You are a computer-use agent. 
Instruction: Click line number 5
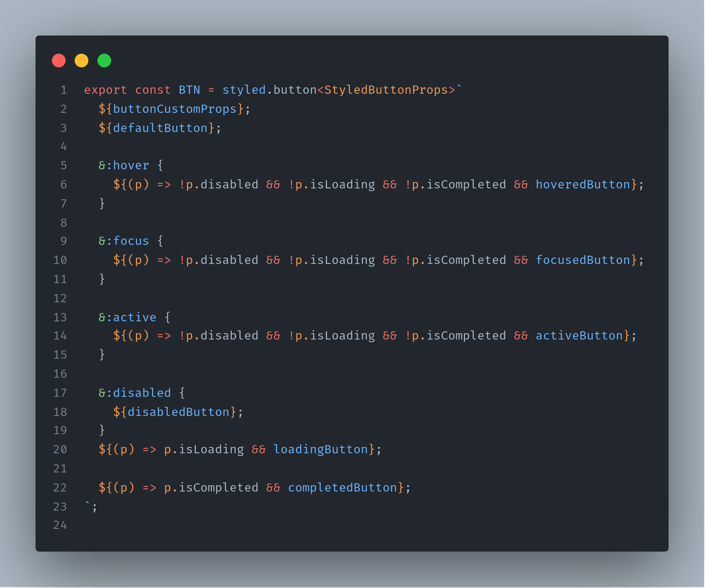point(64,166)
